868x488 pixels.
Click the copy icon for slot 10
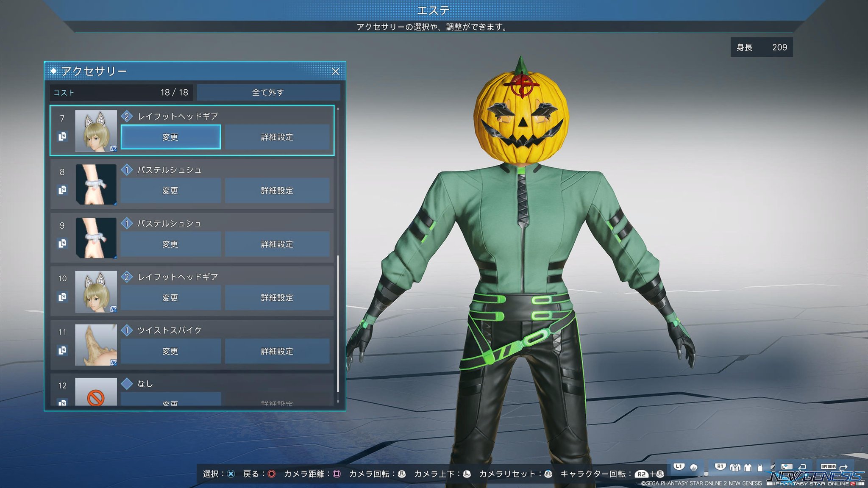pos(62,297)
